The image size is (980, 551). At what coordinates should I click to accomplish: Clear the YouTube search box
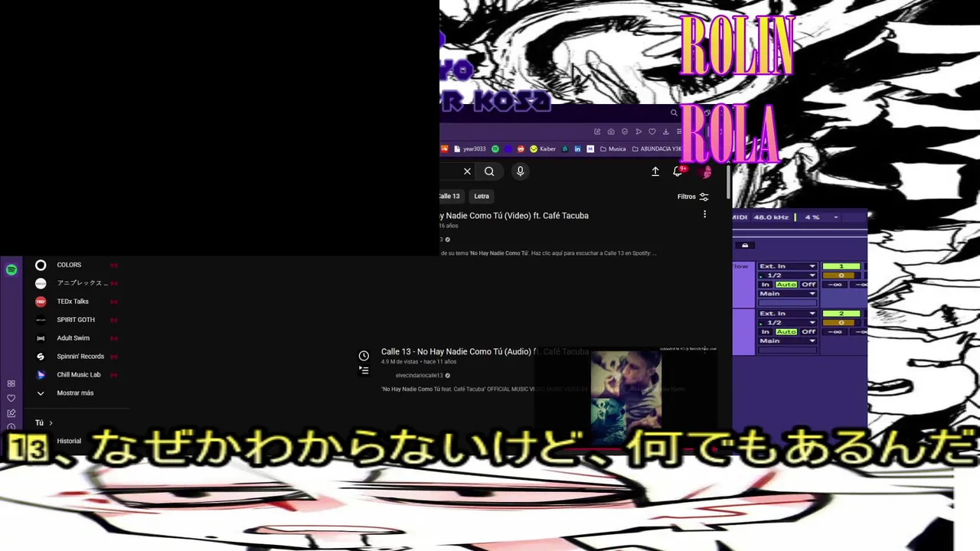click(467, 171)
